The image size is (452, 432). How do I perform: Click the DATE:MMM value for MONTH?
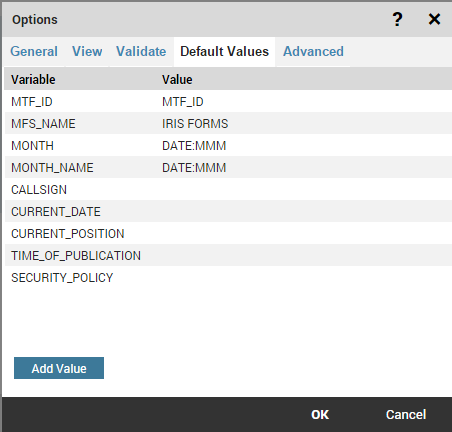tap(194, 146)
